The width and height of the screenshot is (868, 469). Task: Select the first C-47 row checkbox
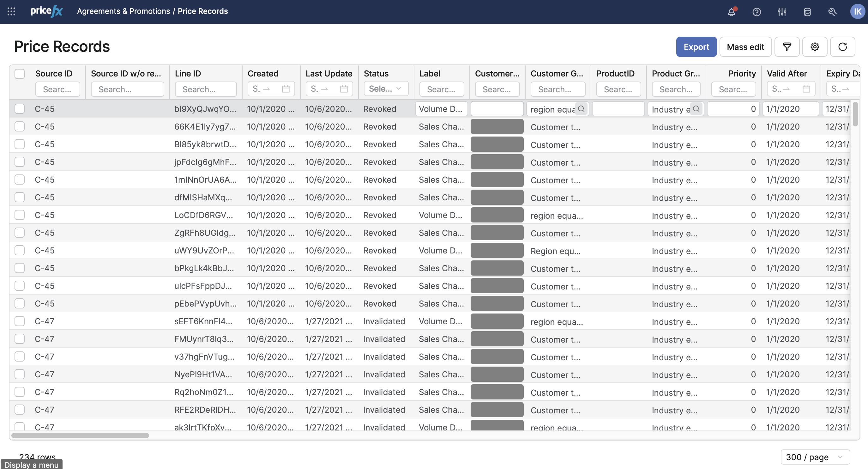(x=20, y=321)
